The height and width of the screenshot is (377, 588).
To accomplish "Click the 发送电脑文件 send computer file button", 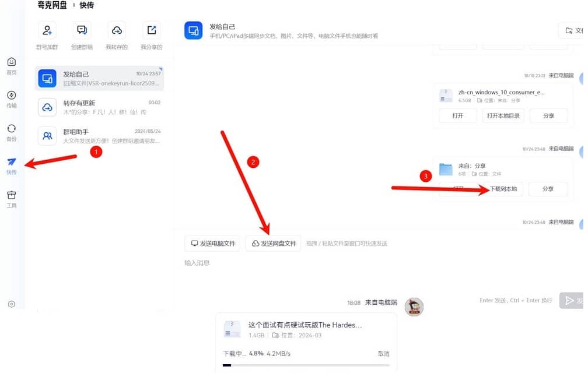I will [212, 243].
